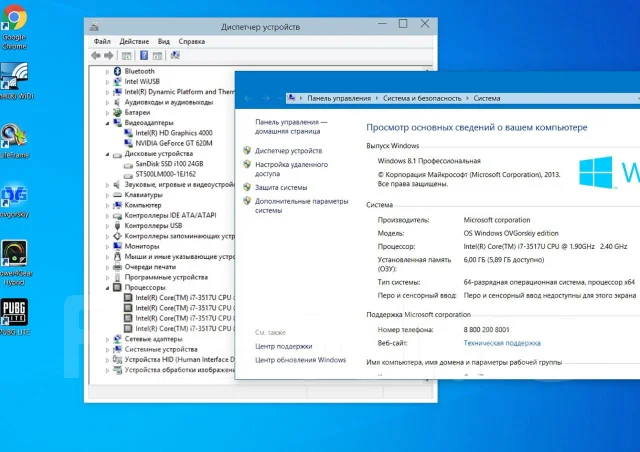
Task: Click the Control Panel icon in address bar
Action: (x=291, y=98)
